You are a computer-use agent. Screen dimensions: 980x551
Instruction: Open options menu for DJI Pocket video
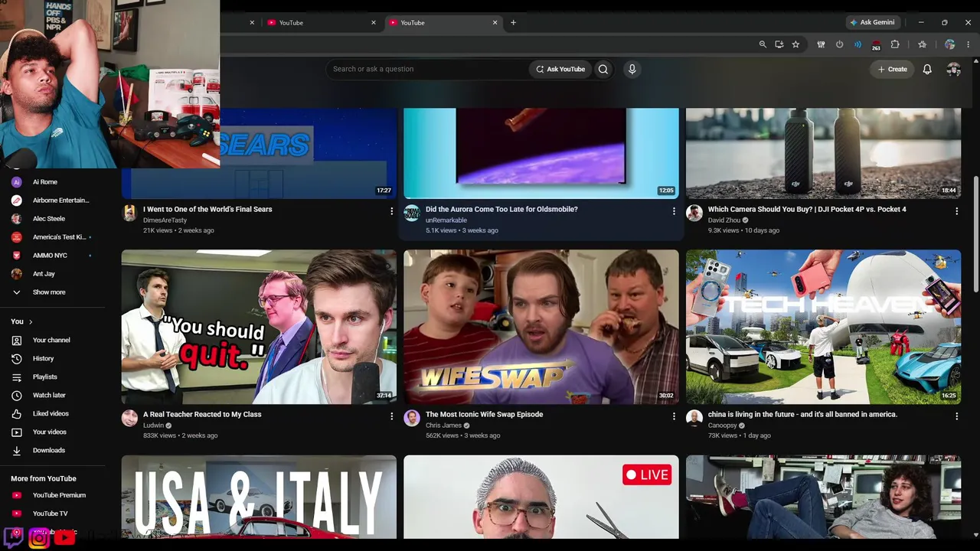(956, 210)
